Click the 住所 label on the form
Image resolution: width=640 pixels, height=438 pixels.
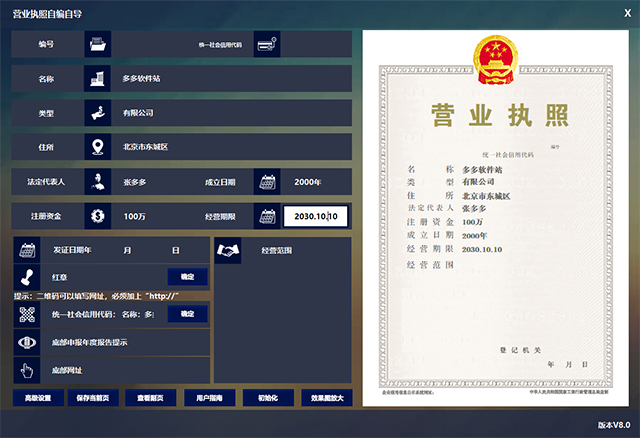46,147
